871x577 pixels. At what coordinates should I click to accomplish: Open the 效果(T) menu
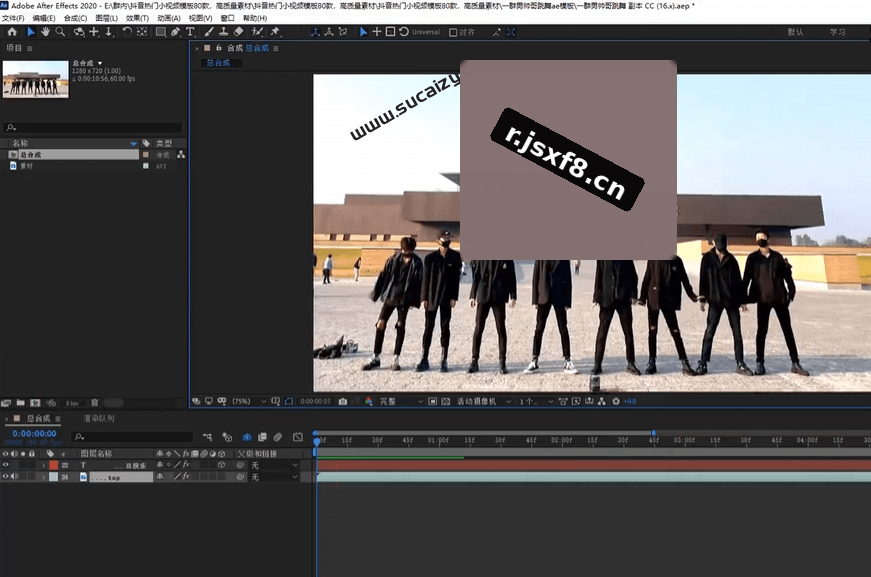(137, 18)
